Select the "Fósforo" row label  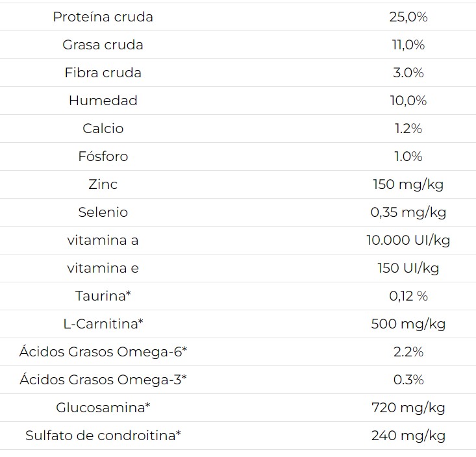click(x=103, y=156)
